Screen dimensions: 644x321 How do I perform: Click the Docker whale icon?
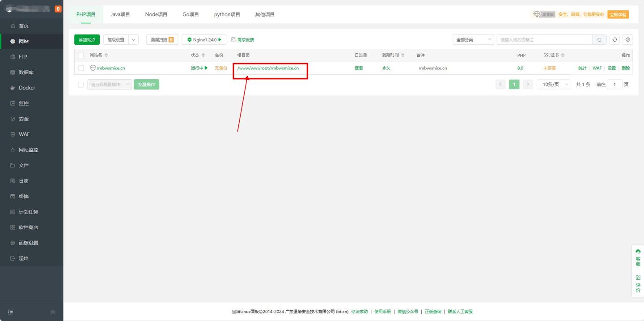pyautogui.click(x=13, y=88)
